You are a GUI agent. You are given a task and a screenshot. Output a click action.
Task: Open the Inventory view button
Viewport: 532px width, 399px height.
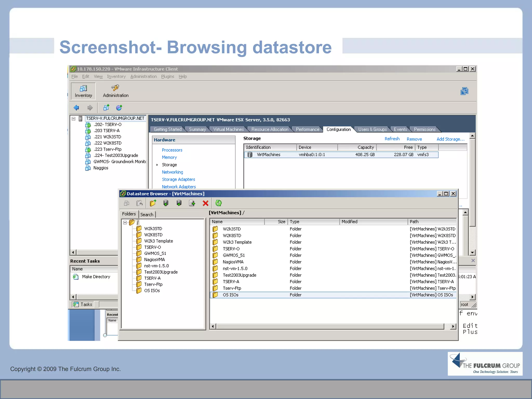[83, 91]
